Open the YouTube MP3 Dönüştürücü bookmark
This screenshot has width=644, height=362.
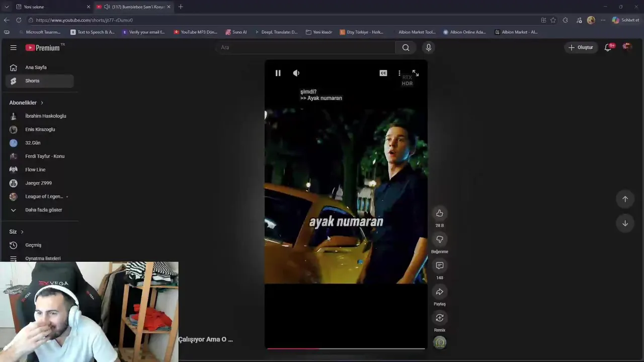tap(196, 32)
